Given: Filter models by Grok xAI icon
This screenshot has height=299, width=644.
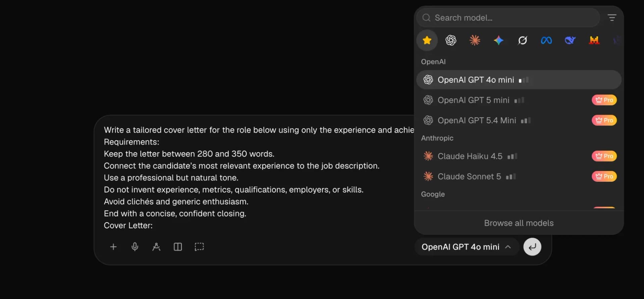Looking at the screenshot, I should tap(523, 41).
